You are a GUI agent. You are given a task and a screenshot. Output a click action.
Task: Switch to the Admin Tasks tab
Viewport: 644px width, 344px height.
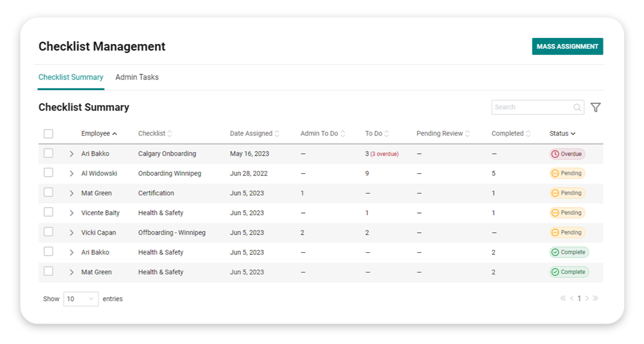pyautogui.click(x=137, y=77)
